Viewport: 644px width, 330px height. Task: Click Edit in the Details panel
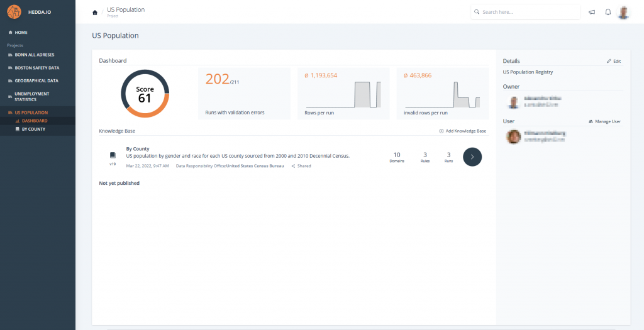click(x=613, y=61)
